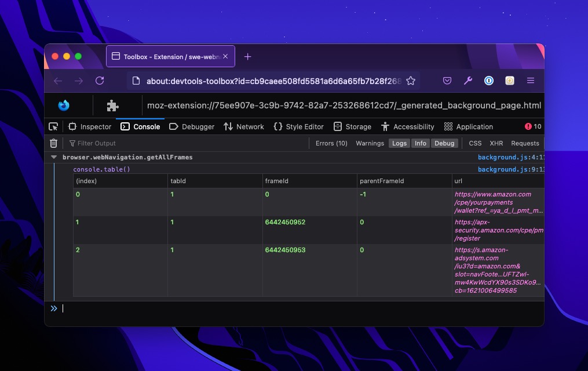Bookmark this page with star icon

411,81
